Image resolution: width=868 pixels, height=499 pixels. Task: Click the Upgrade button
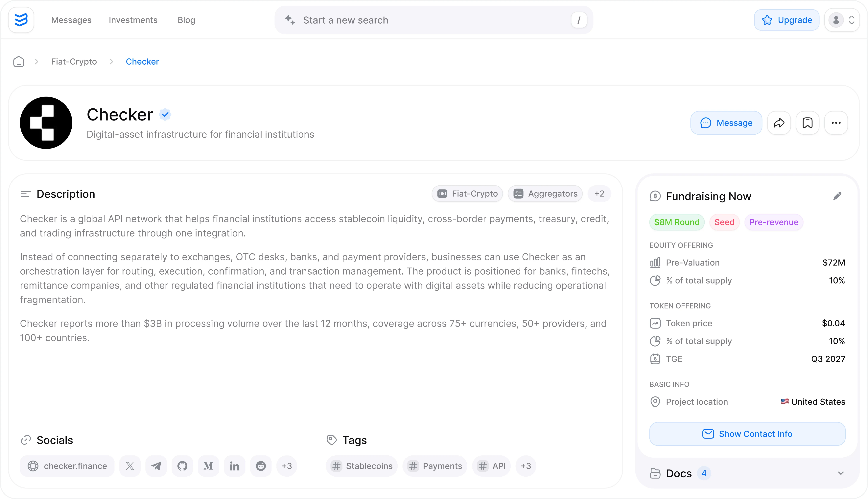pos(786,20)
